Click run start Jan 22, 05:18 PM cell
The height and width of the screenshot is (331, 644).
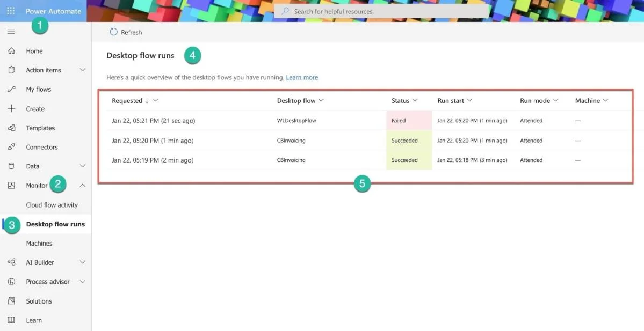coord(472,160)
